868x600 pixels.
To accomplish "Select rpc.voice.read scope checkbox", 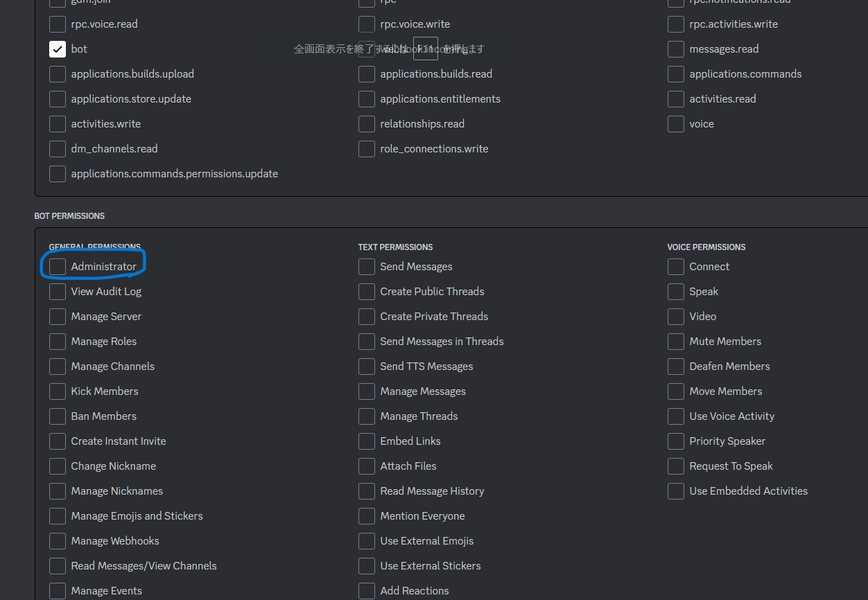I will tap(58, 24).
